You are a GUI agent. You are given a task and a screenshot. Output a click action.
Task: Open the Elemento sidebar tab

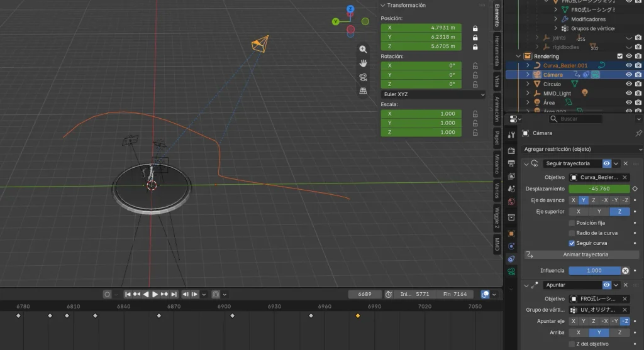(497, 15)
